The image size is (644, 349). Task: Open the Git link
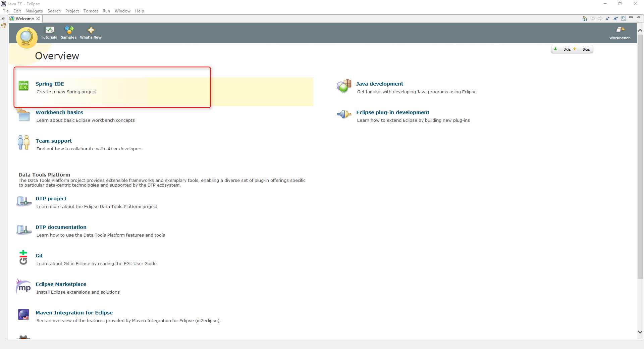39,256
